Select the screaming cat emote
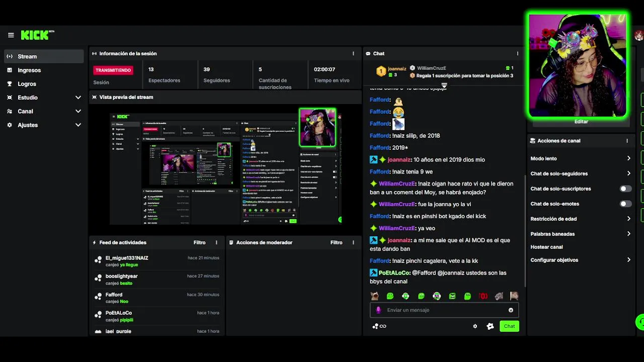644x362 pixels. coord(374,296)
